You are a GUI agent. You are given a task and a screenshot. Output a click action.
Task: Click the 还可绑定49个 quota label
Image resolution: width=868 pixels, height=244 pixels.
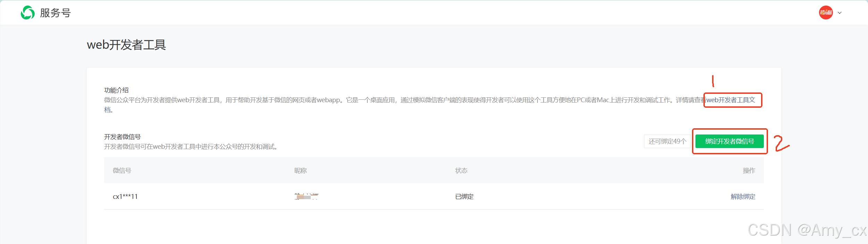(667, 141)
